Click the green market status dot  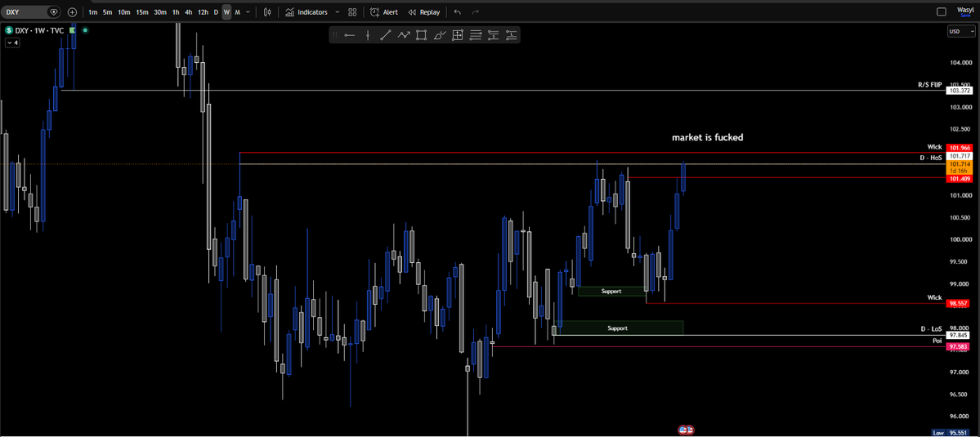click(x=85, y=29)
